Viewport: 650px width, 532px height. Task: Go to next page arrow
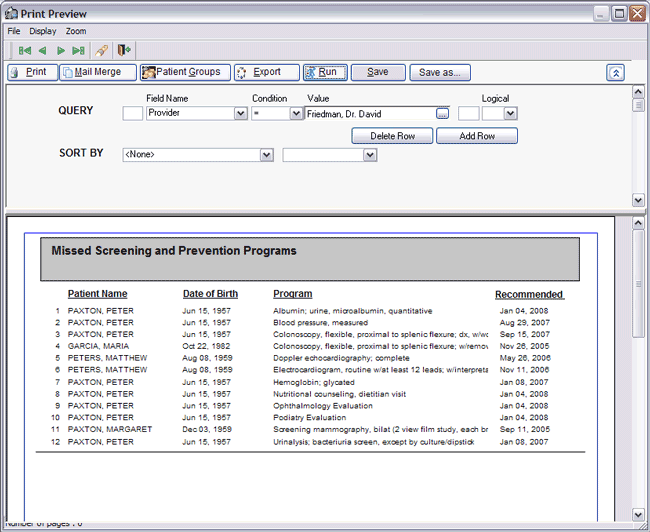pyautogui.click(x=61, y=50)
